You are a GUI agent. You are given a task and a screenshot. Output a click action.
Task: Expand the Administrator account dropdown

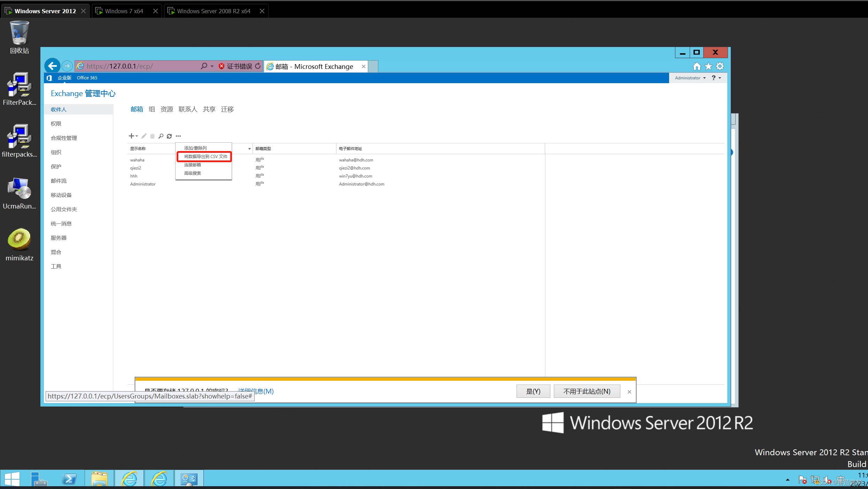[x=690, y=78]
